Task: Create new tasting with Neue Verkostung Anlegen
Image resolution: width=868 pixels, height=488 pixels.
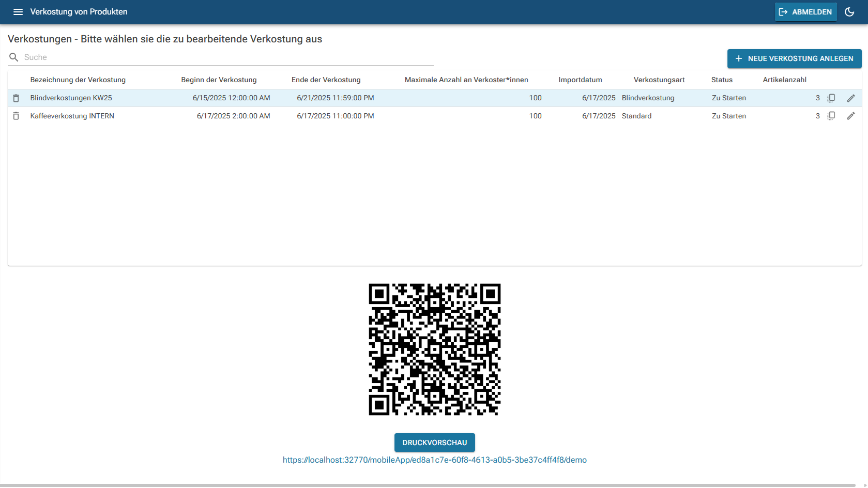Action: coord(794,59)
